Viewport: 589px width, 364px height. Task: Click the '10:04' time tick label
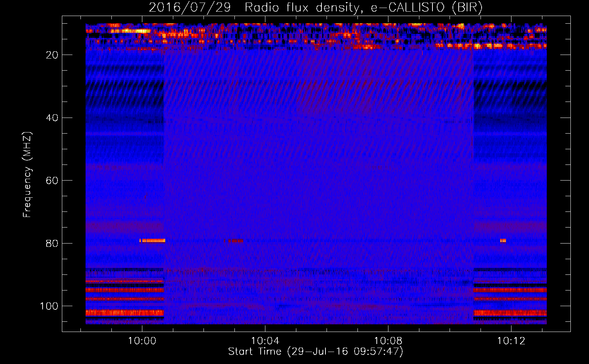265,341
